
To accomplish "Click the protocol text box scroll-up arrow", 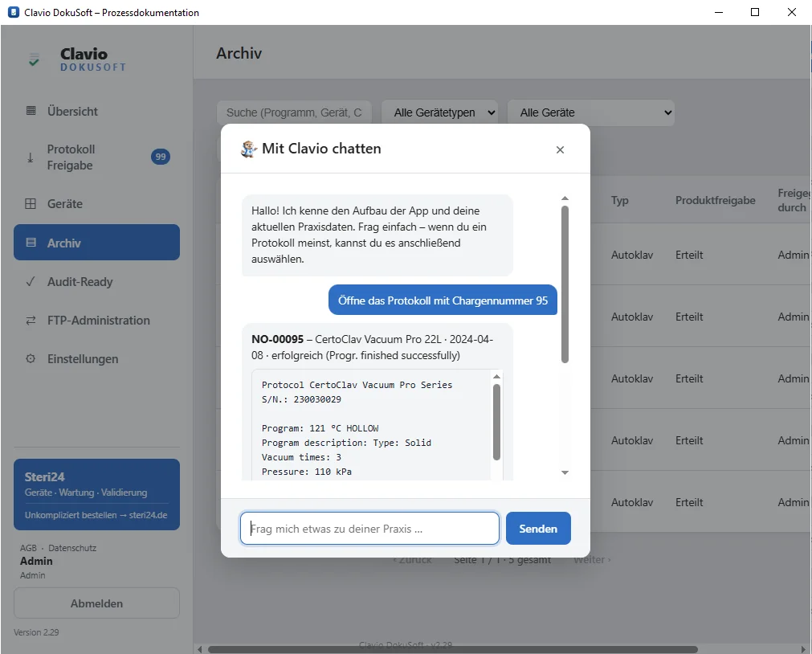I will [x=496, y=377].
